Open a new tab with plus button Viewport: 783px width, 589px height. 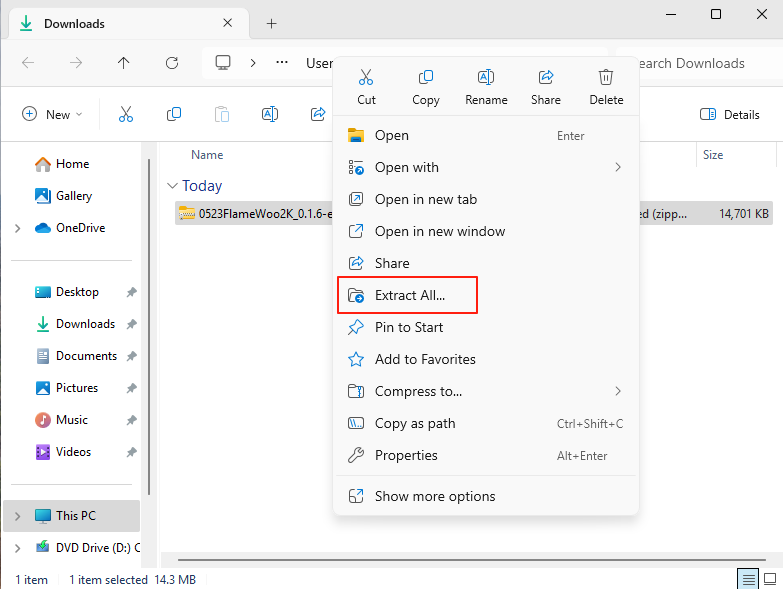tap(271, 23)
